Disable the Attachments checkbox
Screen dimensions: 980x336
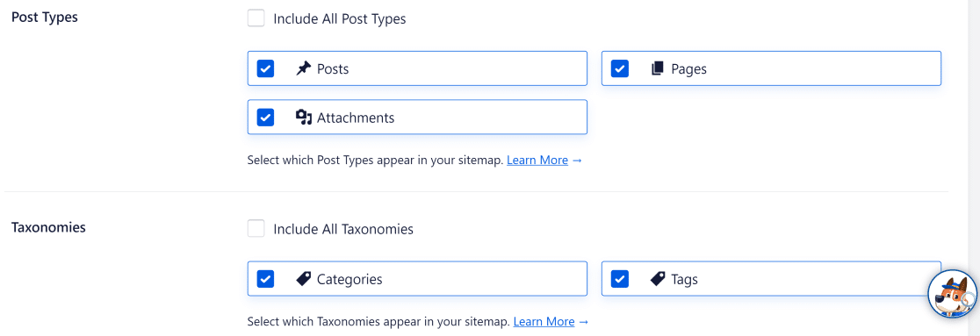click(265, 117)
